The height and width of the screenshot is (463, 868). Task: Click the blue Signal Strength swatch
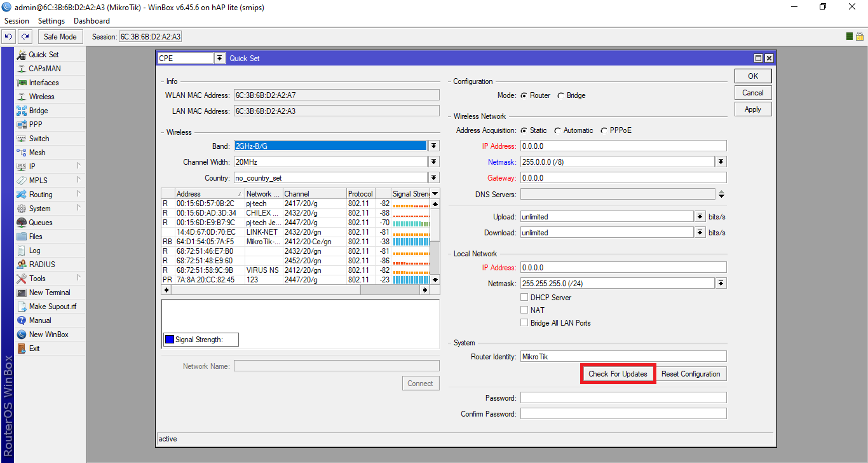tap(169, 340)
